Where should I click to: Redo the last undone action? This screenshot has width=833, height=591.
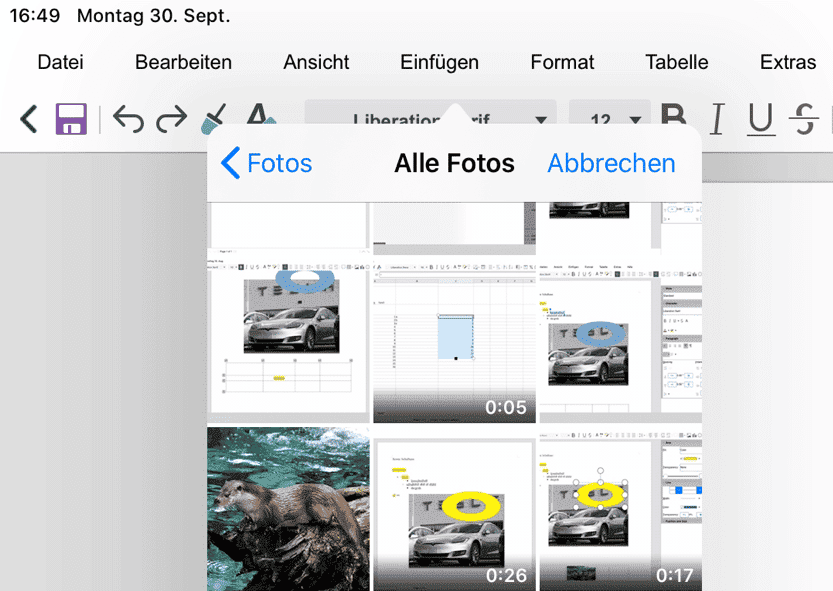[171, 119]
